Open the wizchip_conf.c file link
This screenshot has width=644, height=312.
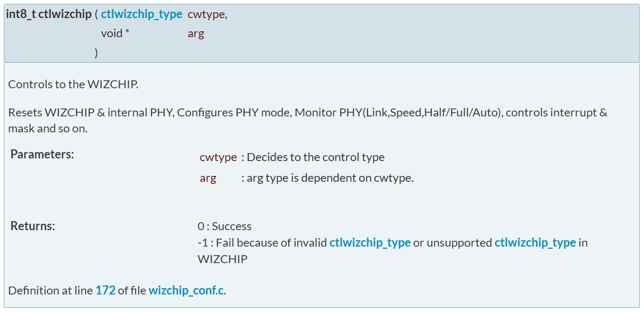click(x=186, y=291)
